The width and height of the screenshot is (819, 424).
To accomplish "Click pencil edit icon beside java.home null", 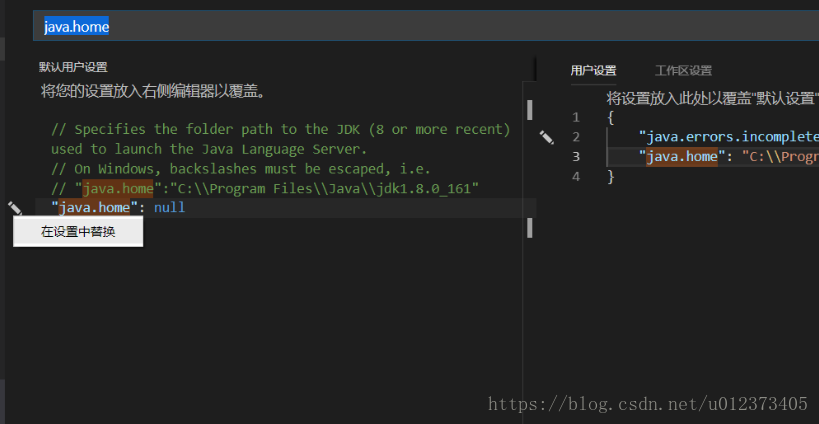I will (x=15, y=208).
